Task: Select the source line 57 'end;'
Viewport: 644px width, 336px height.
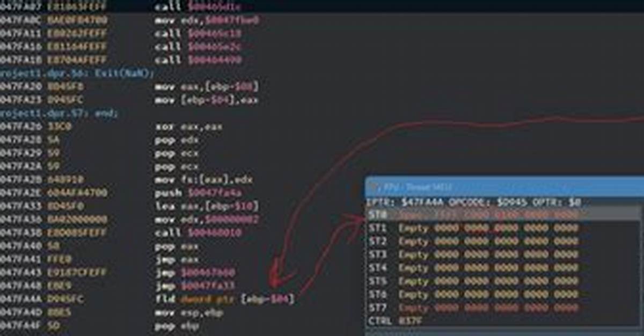Action: 59,113
